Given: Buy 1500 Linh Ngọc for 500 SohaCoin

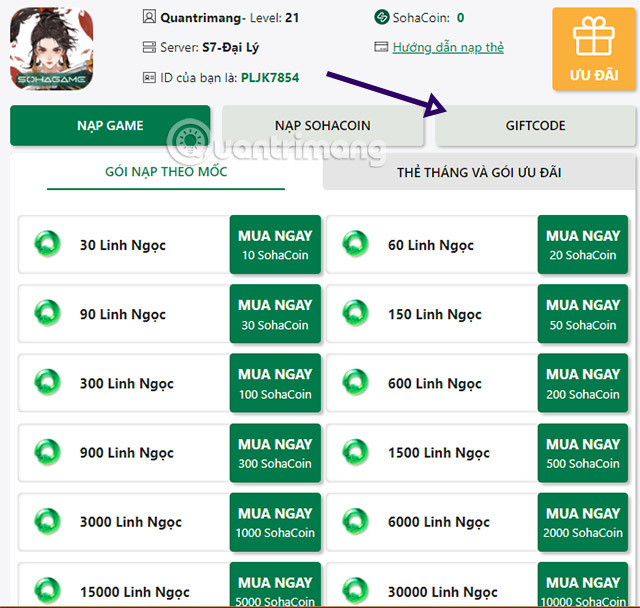Looking at the screenshot, I should point(583,453).
